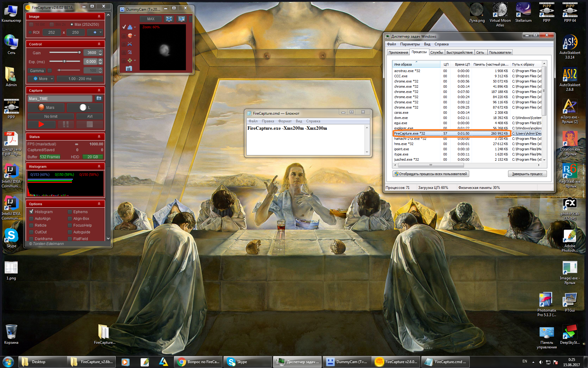Enable the AutoAlign checkbox in Options
The height and width of the screenshot is (368, 588).
point(31,219)
